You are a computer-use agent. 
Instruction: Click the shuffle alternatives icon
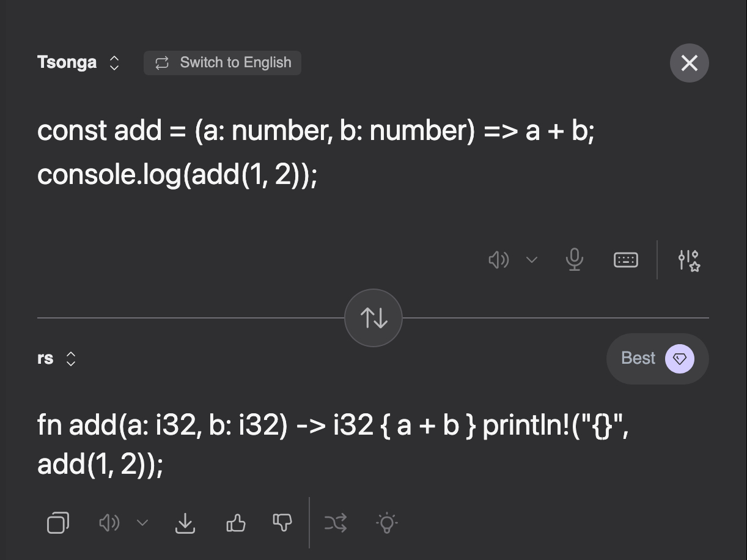point(336,523)
